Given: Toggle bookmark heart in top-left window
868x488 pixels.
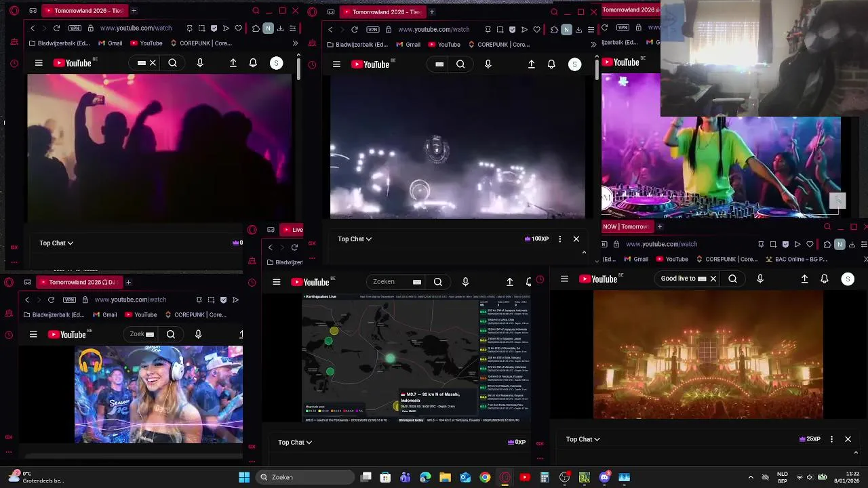Looking at the screenshot, I should pyautogui.click(x=238, y=28).
